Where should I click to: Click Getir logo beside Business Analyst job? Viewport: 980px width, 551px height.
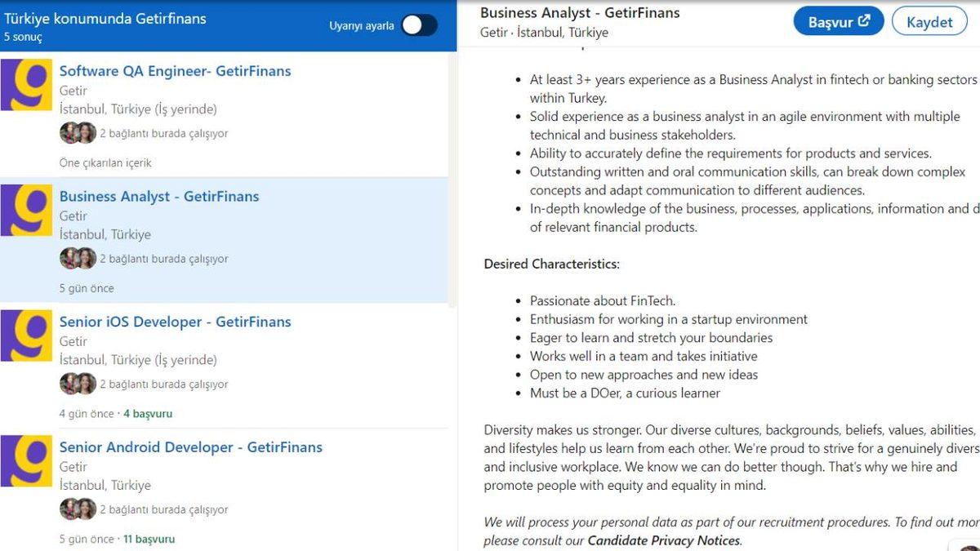pyautogui.click(x=26, y=211)
